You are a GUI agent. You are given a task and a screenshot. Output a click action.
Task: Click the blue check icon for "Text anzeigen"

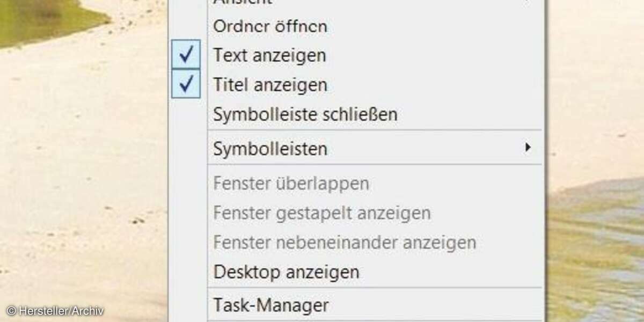(186, 54)
